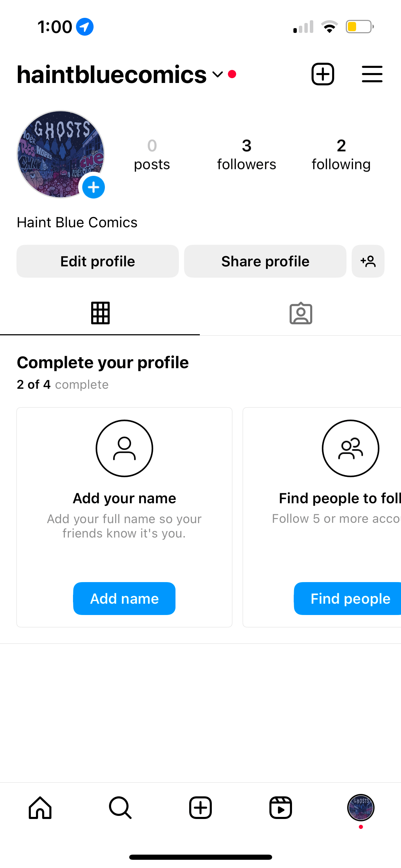401x868 pixels.
Task: Open the create new post plus icon in header
Action: click(x=323, y=74)
